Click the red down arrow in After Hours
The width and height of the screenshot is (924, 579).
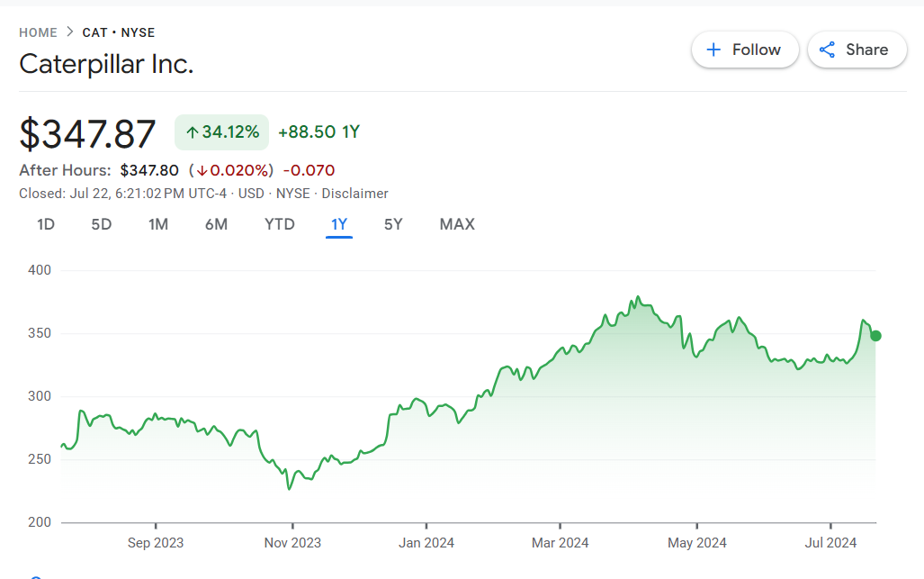coord(202,170)
